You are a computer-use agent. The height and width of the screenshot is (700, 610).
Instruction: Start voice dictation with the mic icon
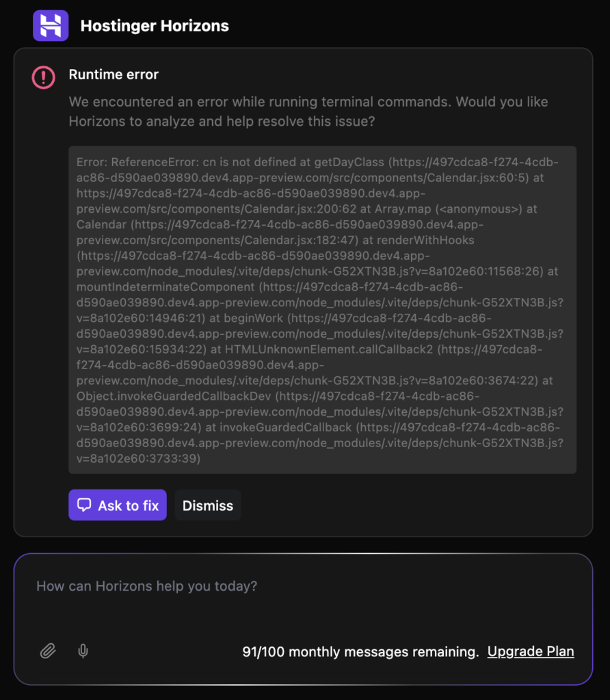[83, 651]
